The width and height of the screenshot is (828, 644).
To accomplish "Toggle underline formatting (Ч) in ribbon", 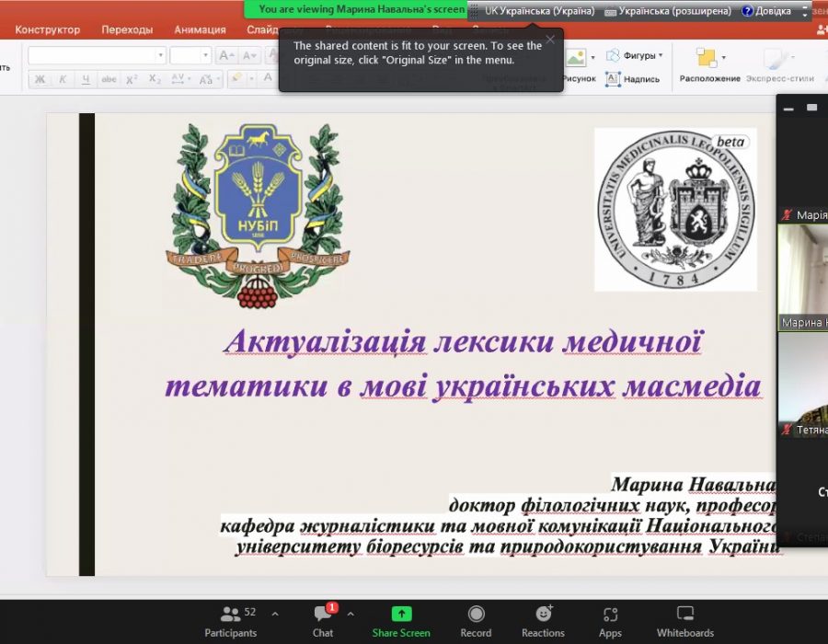I will click(86, 80).
